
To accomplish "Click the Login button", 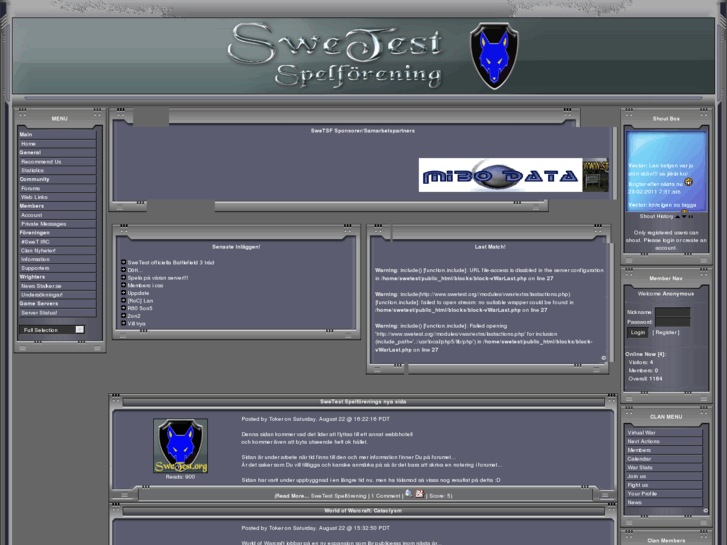I will coord(638,333).
